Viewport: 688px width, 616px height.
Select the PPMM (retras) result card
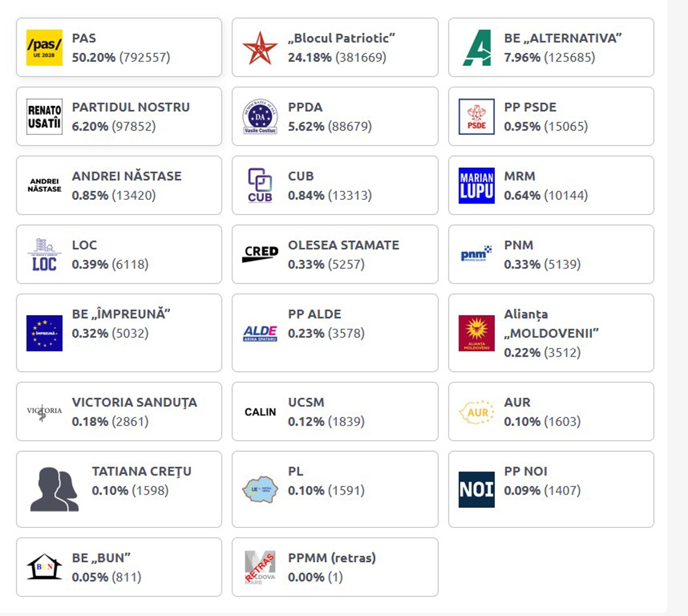pos(335,567)
